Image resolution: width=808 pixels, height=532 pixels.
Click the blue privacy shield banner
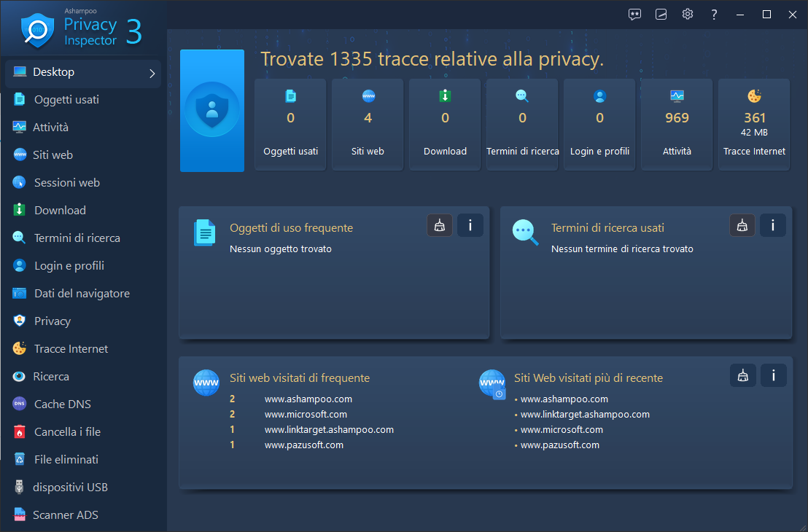(x=211, y=111)
